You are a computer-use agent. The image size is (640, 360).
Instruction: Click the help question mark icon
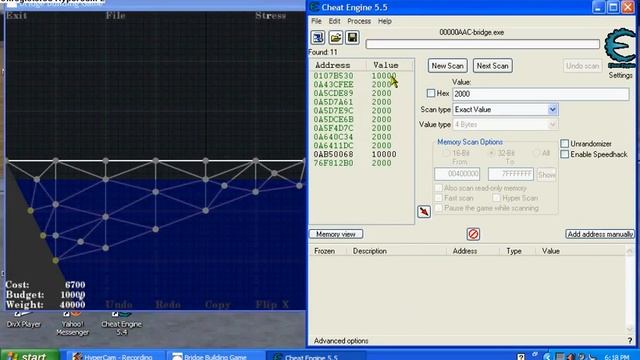(629, 340)
